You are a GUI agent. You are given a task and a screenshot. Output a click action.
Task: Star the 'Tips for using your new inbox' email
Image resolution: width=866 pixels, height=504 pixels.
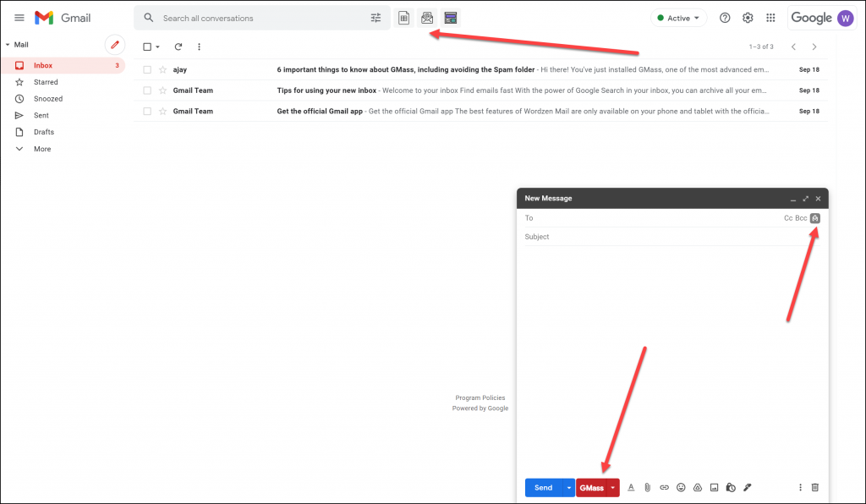coord(162,90)
